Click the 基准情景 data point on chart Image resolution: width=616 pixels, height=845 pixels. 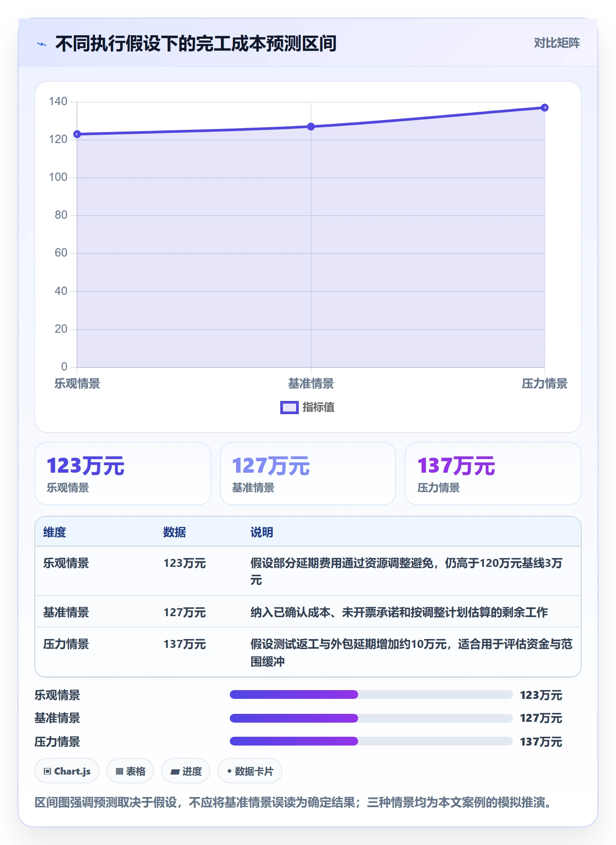(x=311, y=127)
